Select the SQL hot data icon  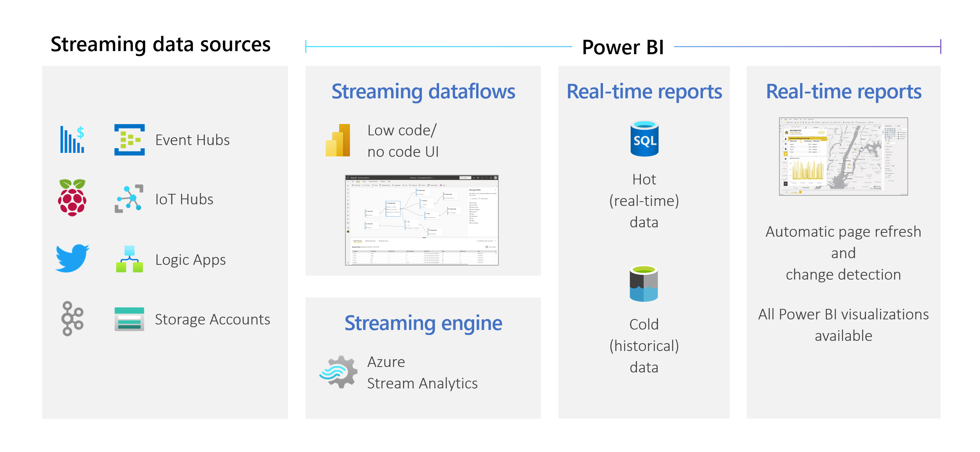point(644,138)
